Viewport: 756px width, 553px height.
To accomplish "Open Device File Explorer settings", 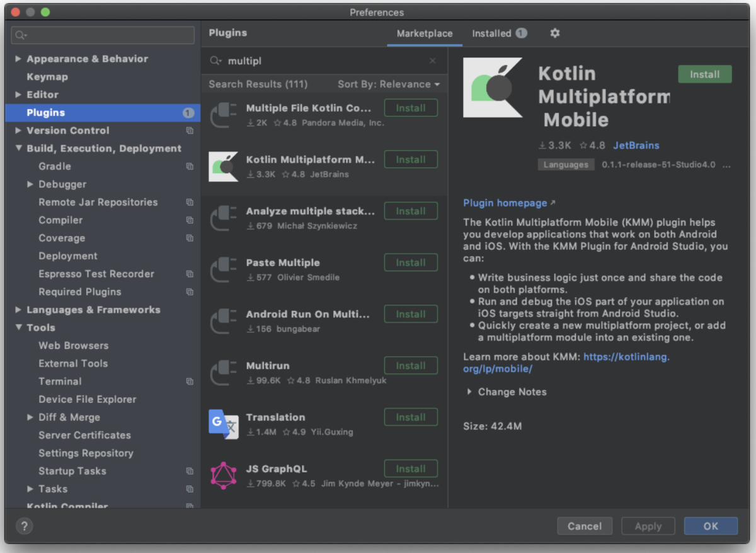I will point(88,399).
